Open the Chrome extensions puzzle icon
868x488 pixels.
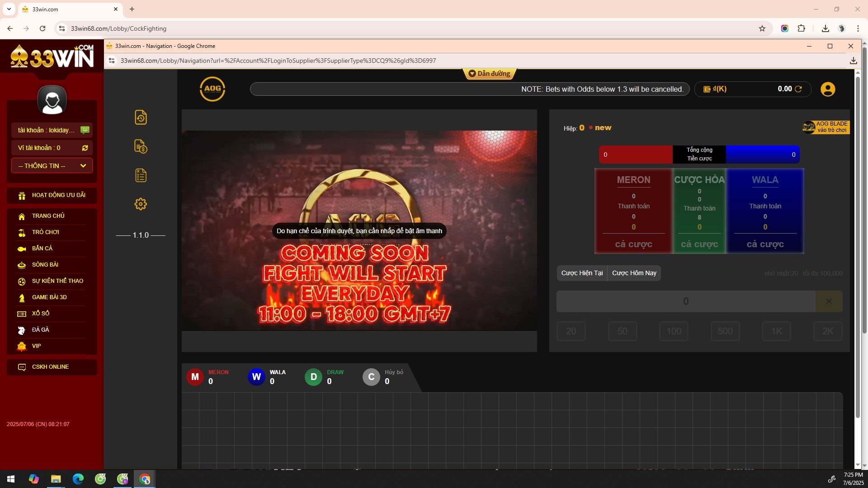pyautogui.click(x=802, y=28)
